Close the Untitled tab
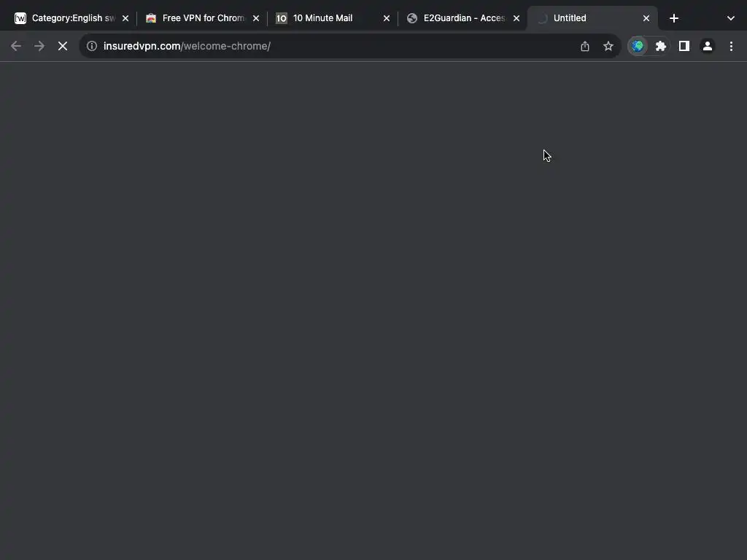The image size is (747, 560). [646, 18]
